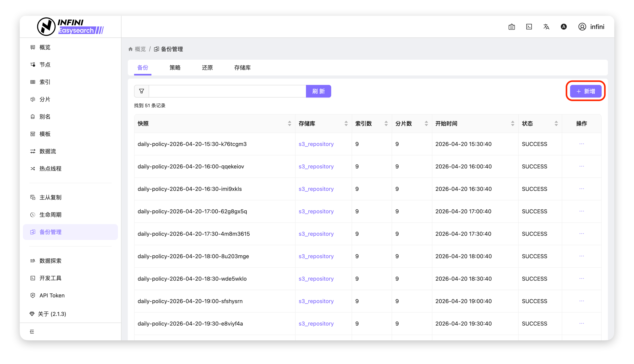
Task: Click the briefcase icon in top bar
Action: coord(512,27)
